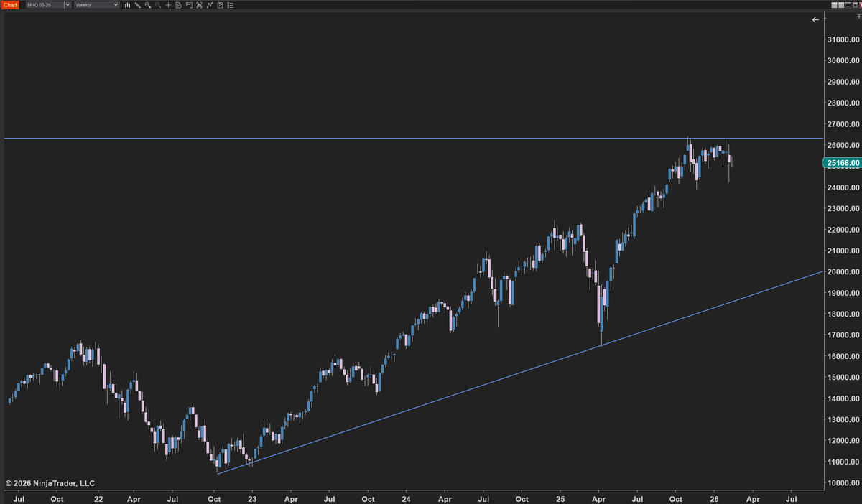
Task: Click the 15000.00 price axis label
Action: [843, 378]
